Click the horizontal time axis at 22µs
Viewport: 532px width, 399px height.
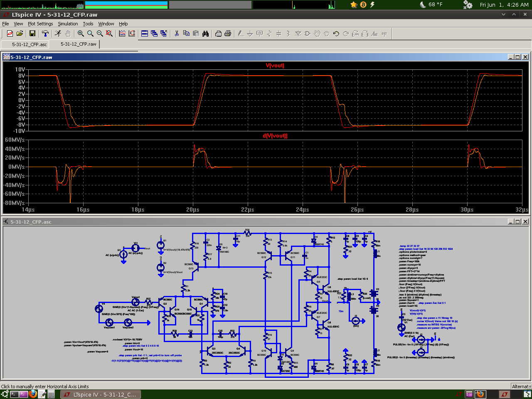(247, 209)
